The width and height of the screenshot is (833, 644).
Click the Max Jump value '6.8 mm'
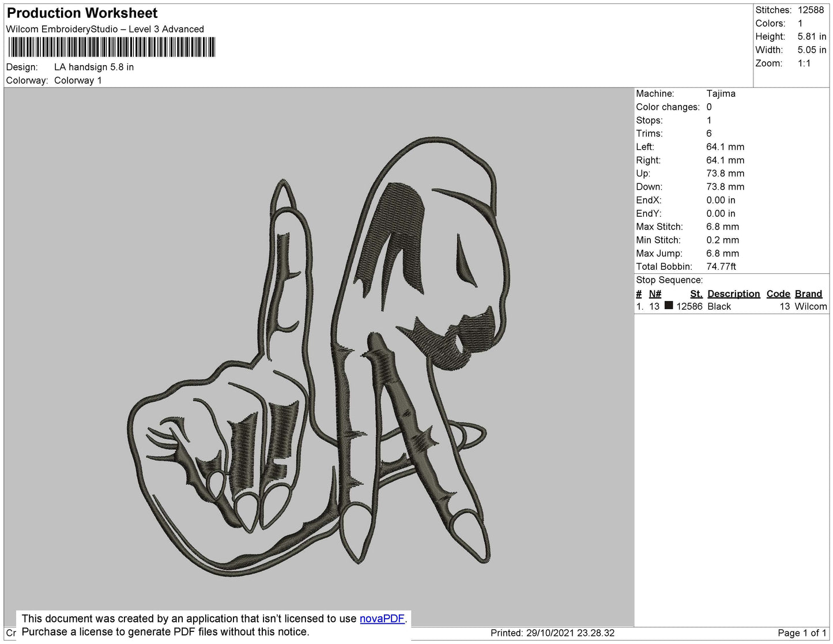click(722, 253)
